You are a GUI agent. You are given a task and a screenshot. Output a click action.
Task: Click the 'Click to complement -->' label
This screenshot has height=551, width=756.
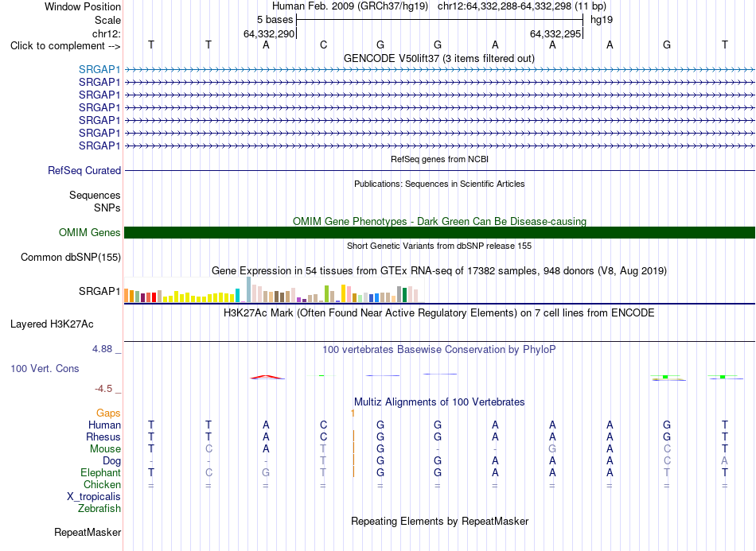pyautogui.click(x=65, y=46)
